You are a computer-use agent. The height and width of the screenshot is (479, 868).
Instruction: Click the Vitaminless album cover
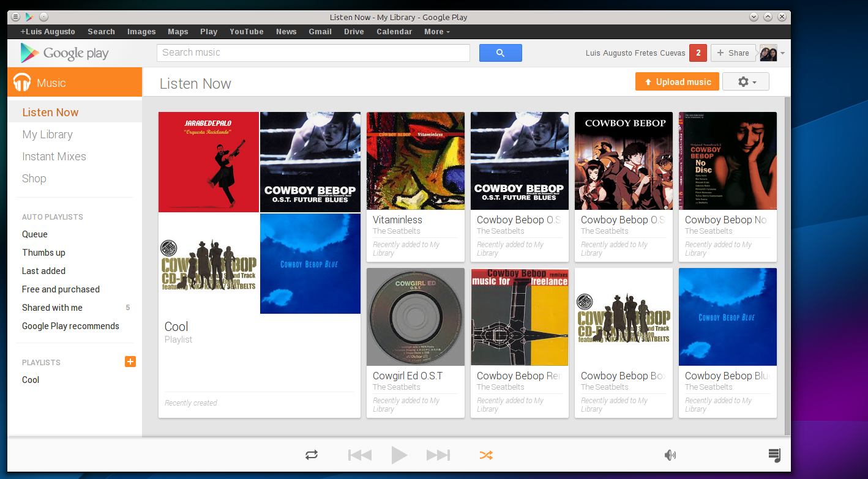416,161
